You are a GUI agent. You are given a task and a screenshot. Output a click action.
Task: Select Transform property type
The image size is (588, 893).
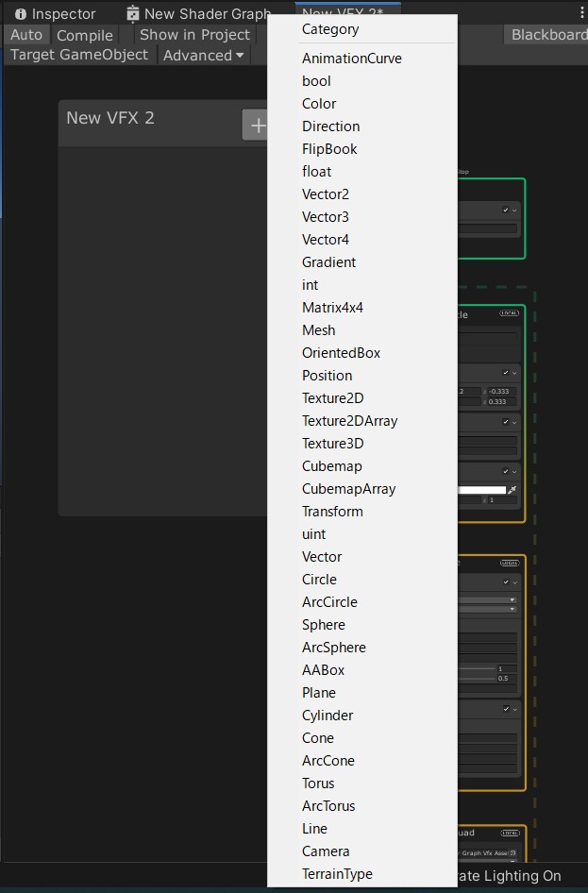tap(362, 512)
